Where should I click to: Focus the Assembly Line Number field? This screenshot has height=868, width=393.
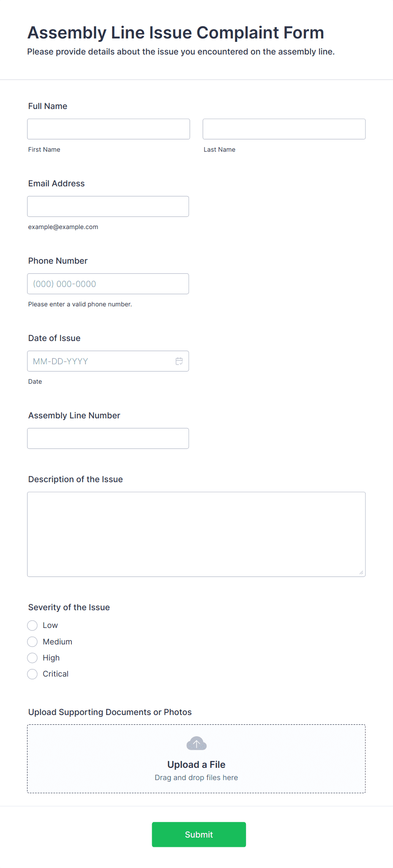tap(108, 438)
